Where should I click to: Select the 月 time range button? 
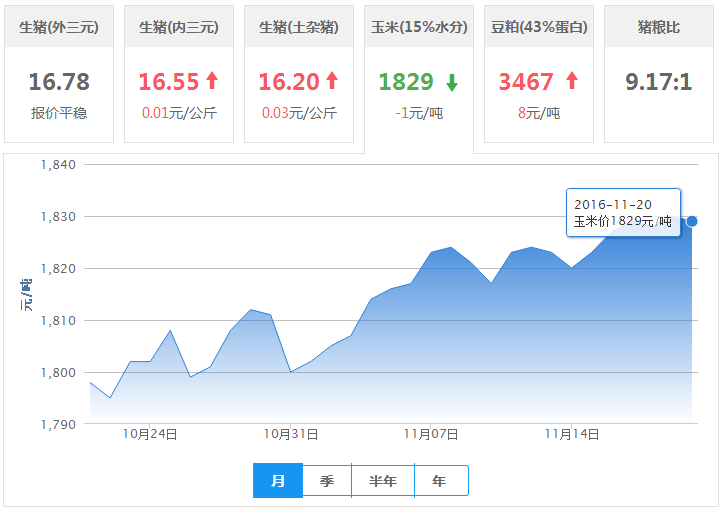(x=278, y=481)
